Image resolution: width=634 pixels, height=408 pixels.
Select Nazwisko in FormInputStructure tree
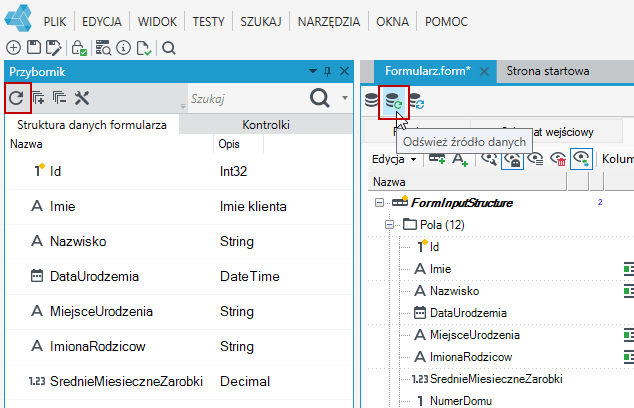click(x=454, y=291)
